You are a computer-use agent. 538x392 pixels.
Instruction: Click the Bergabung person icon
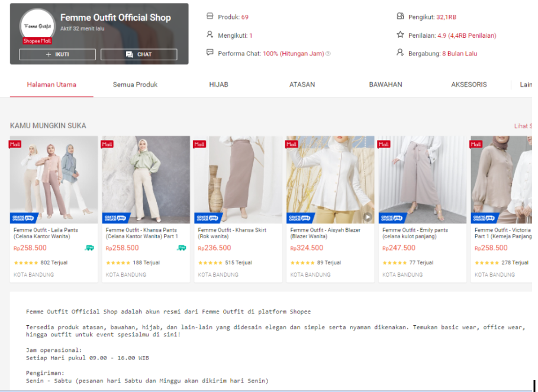pos(400,53)
